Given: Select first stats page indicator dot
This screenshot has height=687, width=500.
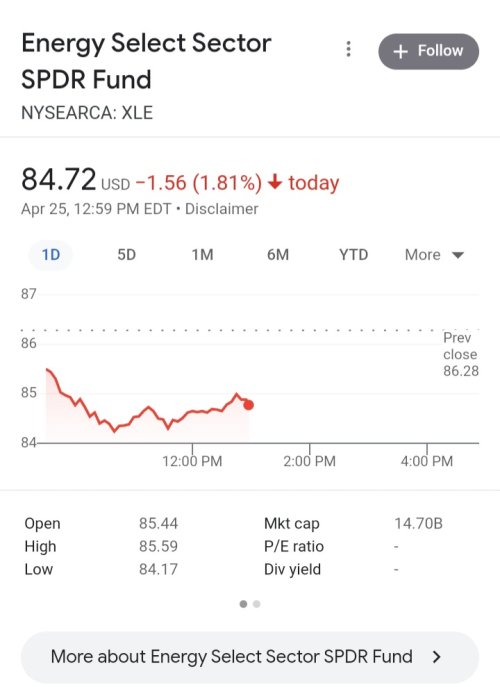Looking at the screenshot, I should [243, 604].
